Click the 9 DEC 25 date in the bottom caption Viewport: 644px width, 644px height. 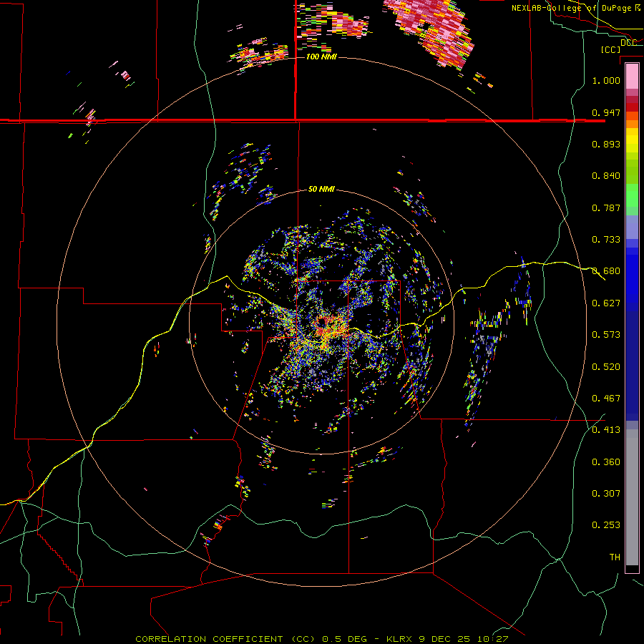click(446, 639)
